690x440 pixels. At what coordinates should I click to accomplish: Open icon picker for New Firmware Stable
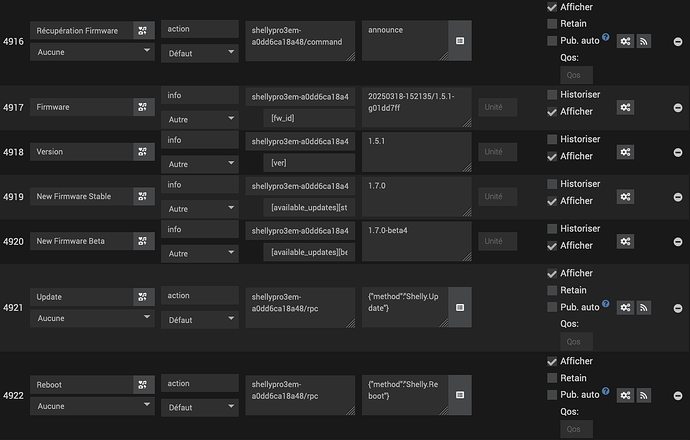[143, 196]
